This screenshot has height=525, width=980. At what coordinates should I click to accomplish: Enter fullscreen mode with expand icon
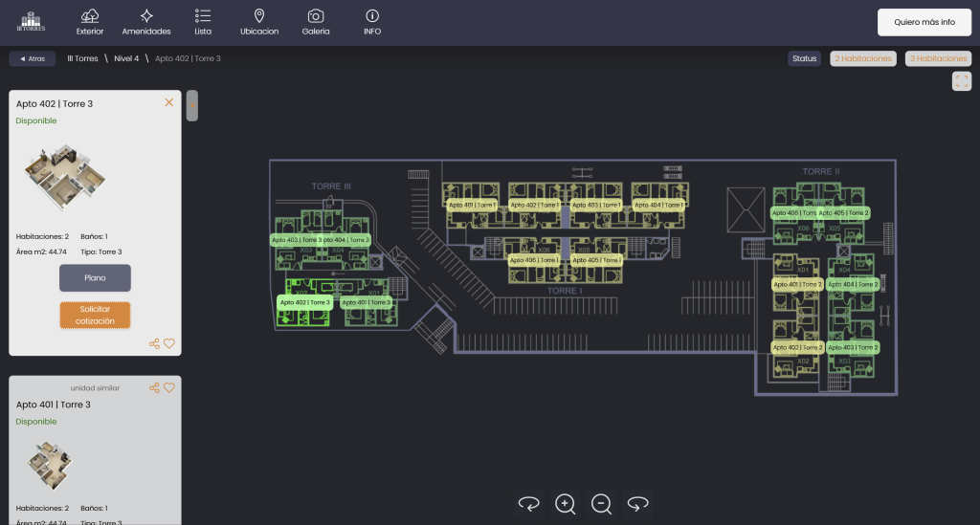point(962,81)
